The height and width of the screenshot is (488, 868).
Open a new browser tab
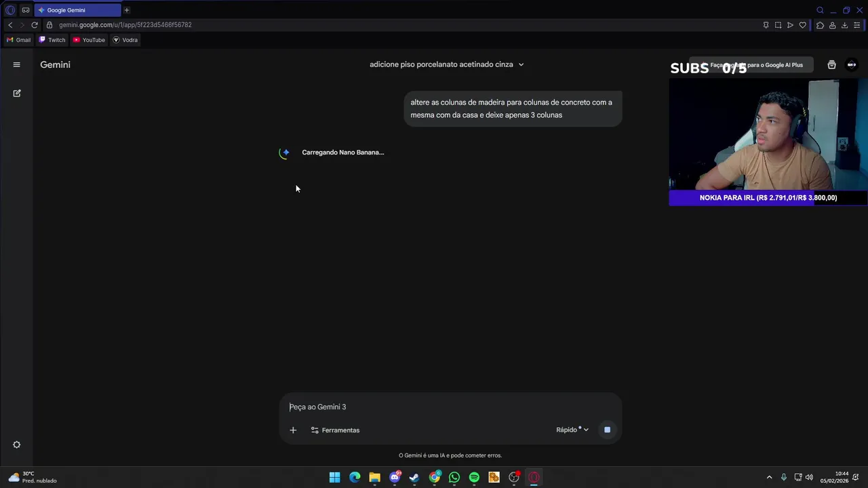(x=127, y=10)
